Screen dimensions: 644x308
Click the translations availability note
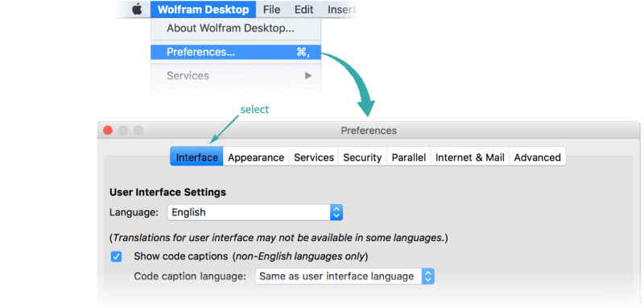pos(279,238)
